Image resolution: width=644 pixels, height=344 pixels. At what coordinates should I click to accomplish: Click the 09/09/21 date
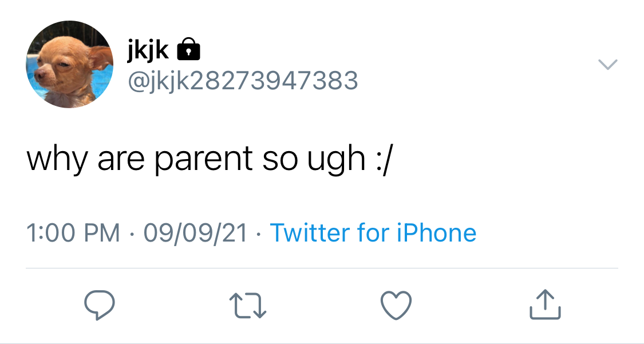pyautogui.click(x=195, y=233)
